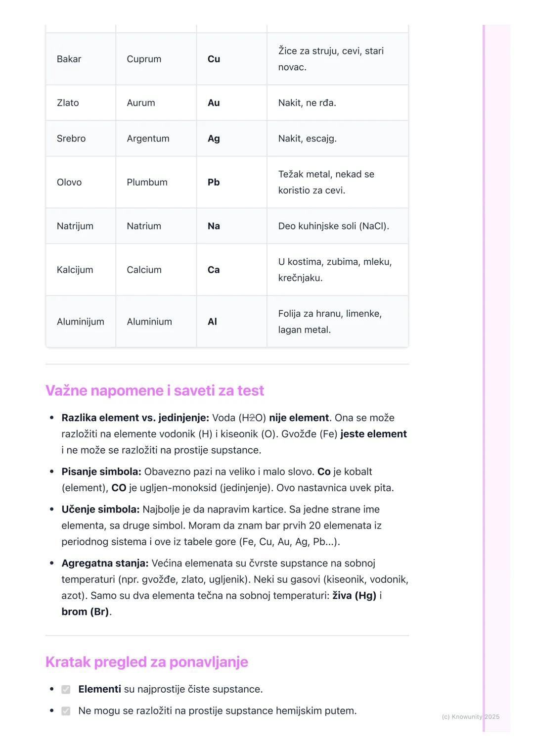Click the bold "živa (Hg)" text
Screen dimensions: 534x756
point(354,596)
